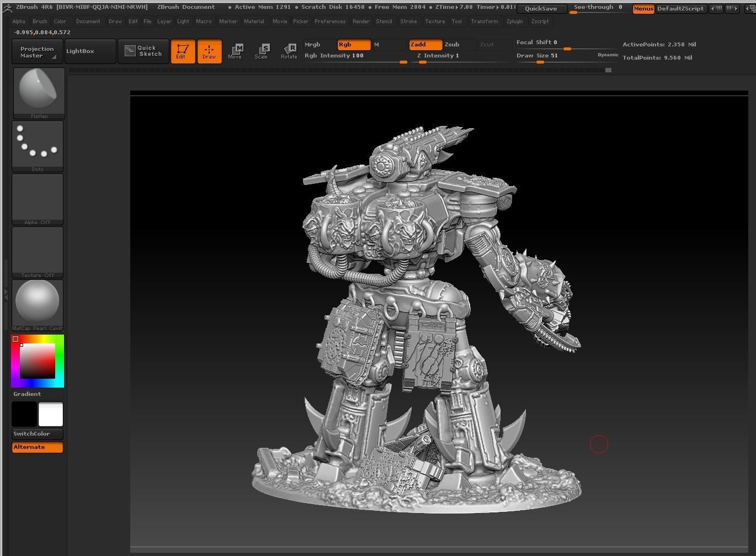Toggle the Menus button
Image resolution: width=756 pixels, height=556 pixels.
point(643,9)
